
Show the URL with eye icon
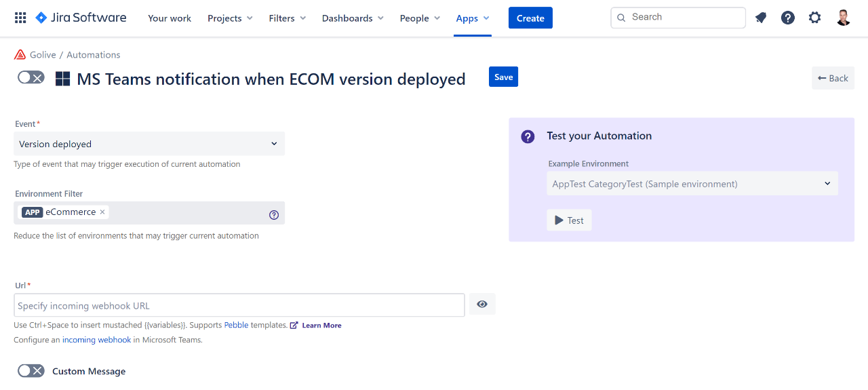[x=482, y=305]
